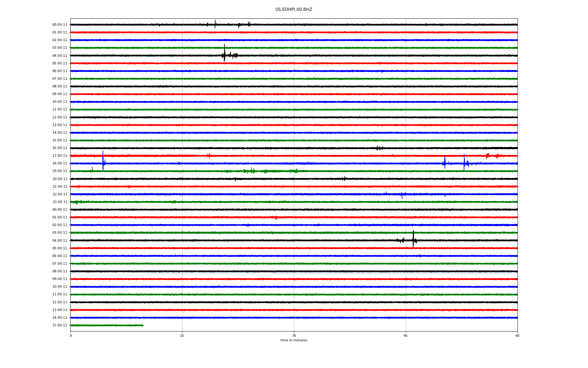
Task: Click the topmost 00:00:11 row label
Action: pos(60,25)
